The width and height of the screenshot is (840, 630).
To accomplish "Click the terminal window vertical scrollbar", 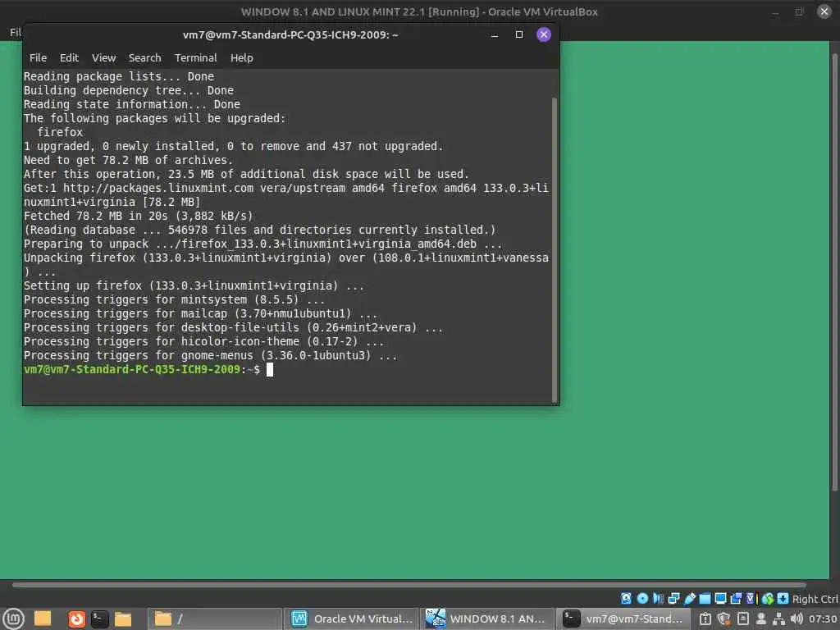I will click(555, 249).
